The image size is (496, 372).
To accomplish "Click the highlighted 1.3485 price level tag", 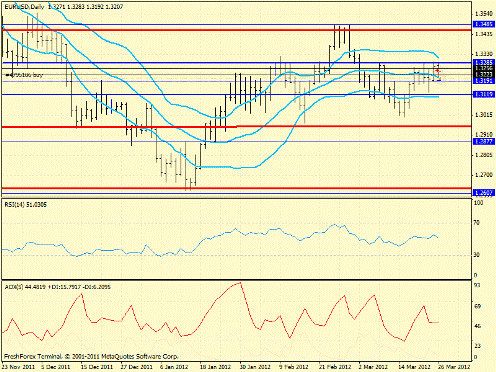I will pyautogui.click(x=484, y=24).
